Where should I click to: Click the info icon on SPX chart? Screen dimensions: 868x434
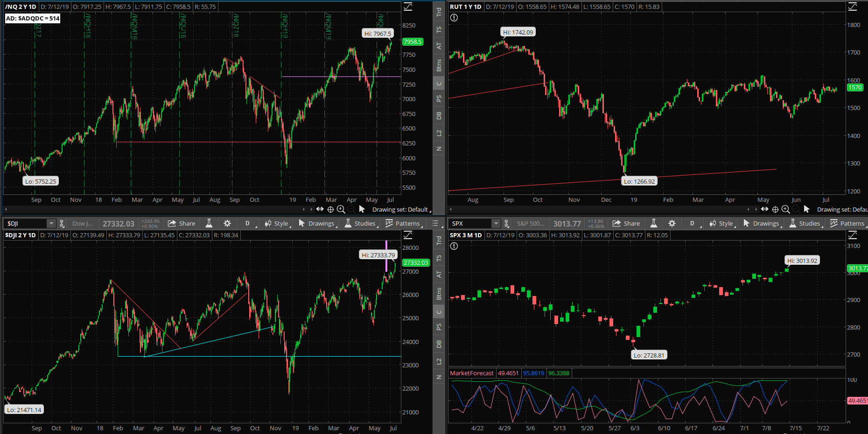tap(454, 246)
